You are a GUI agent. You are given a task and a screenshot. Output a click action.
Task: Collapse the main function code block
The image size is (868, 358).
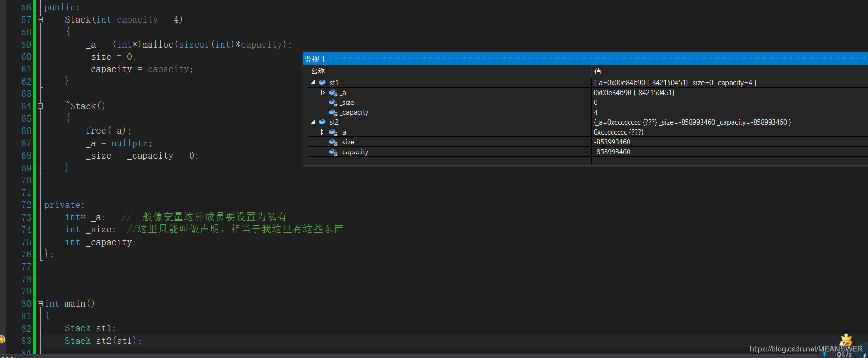(40, 304)
